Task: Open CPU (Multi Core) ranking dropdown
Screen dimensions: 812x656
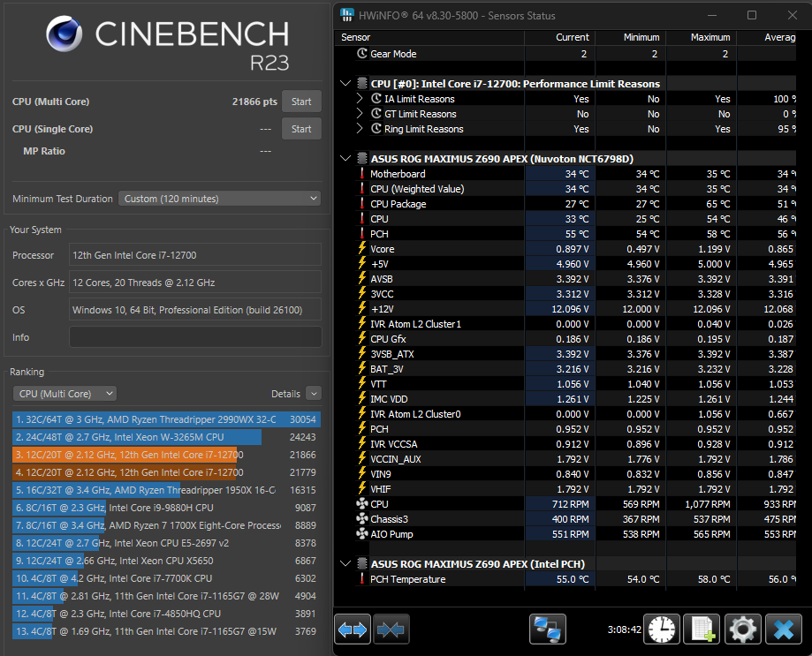Action: (65, 394)
